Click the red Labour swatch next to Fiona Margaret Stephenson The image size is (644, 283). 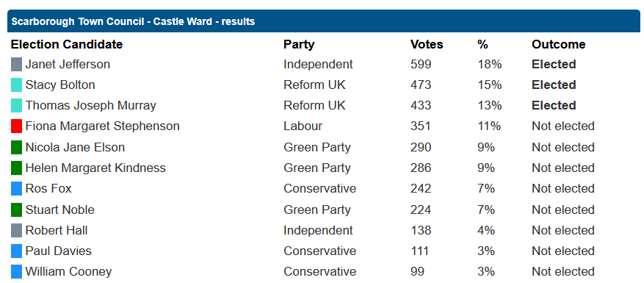click(16, 126)
